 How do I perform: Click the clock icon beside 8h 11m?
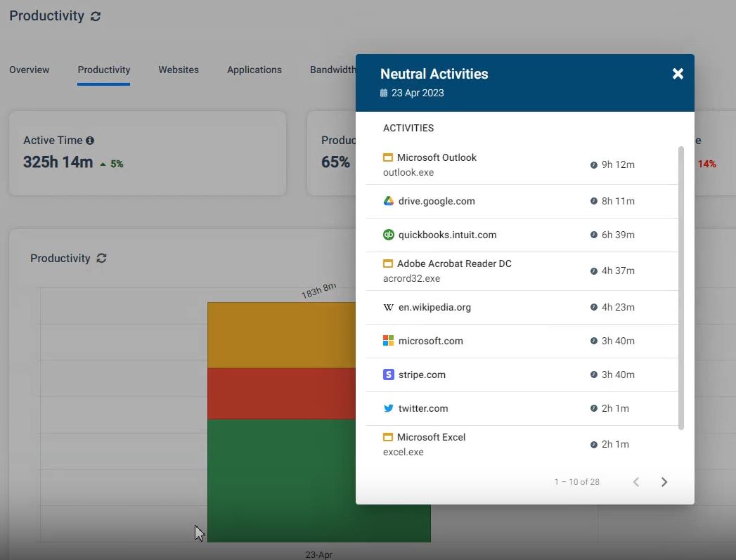(594, 201)
